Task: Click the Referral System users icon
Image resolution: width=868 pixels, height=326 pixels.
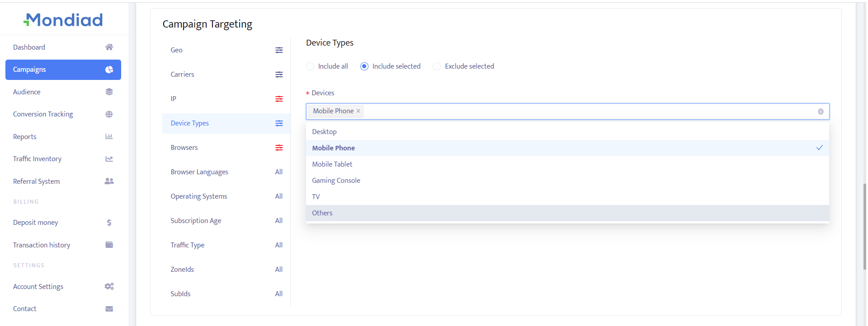Action: [109, 181]
